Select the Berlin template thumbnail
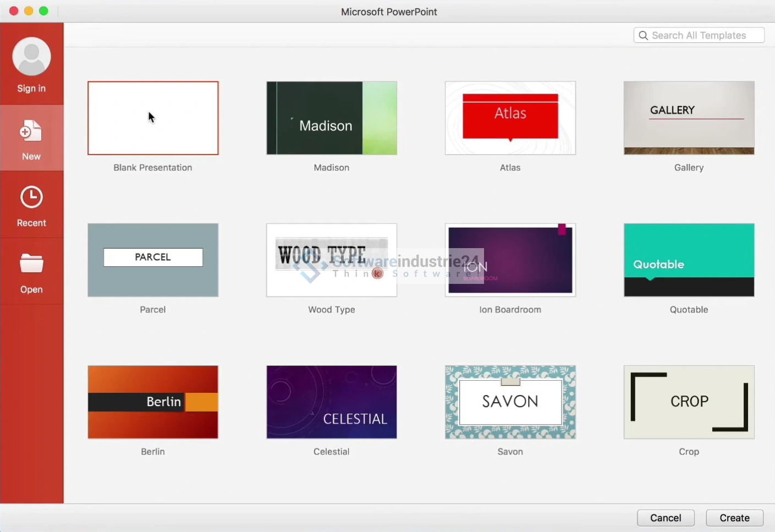 pyautogui.click(x=153, y=402)
